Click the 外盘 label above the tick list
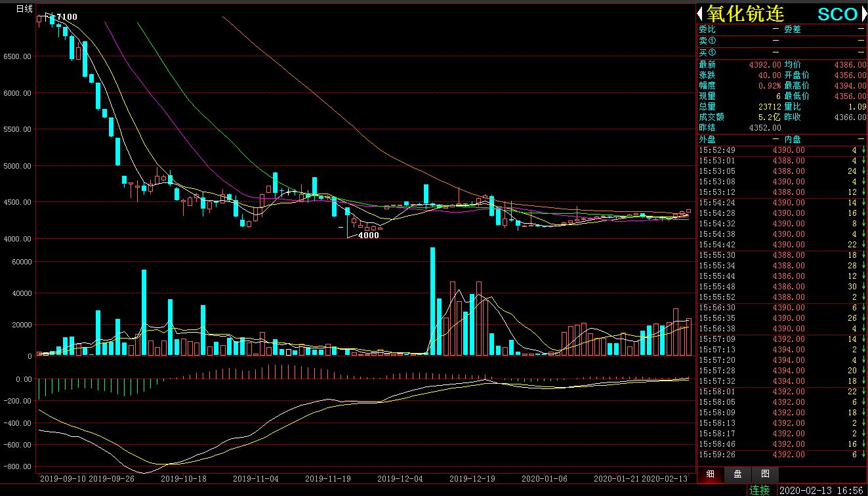The image size is (868, 496). [707, 140]
